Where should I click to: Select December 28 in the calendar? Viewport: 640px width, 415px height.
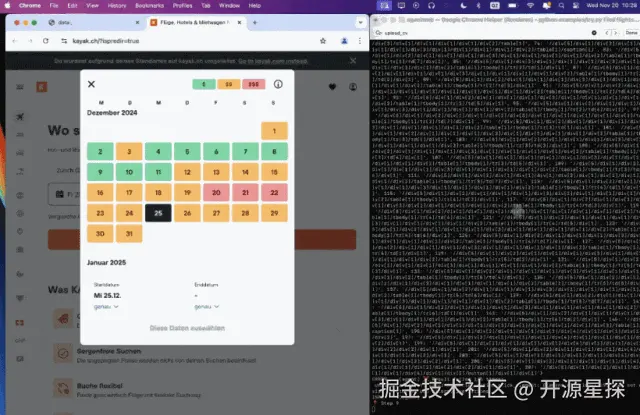245,213
